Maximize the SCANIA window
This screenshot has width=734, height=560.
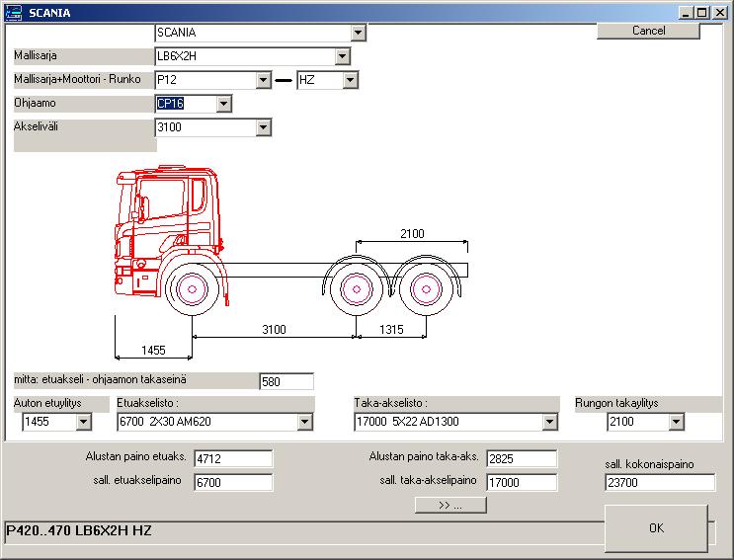tap(701, 13)
